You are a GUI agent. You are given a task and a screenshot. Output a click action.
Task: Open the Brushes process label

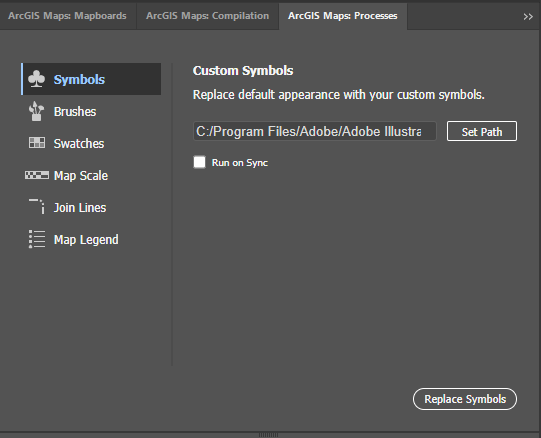(75, 111)
